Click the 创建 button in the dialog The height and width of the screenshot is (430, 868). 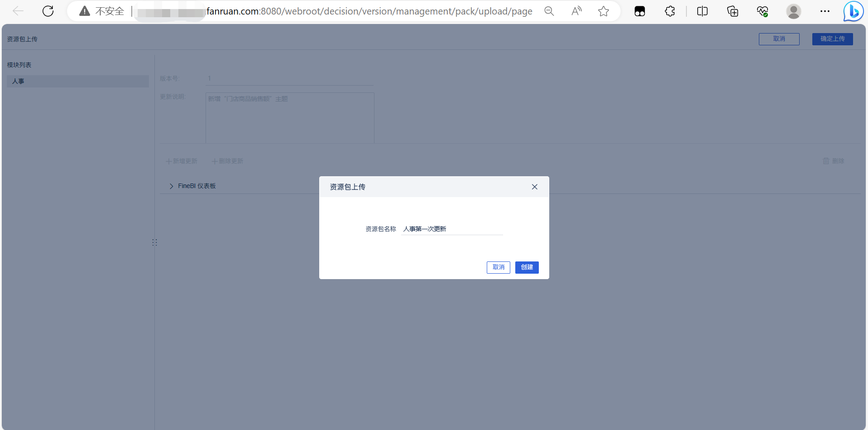click(527, 267)
